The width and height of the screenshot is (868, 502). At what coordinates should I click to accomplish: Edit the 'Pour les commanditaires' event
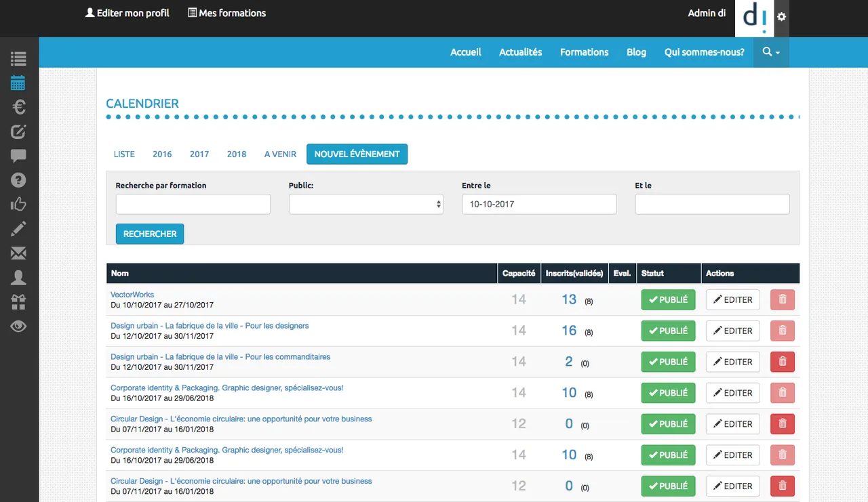(733, 362)
